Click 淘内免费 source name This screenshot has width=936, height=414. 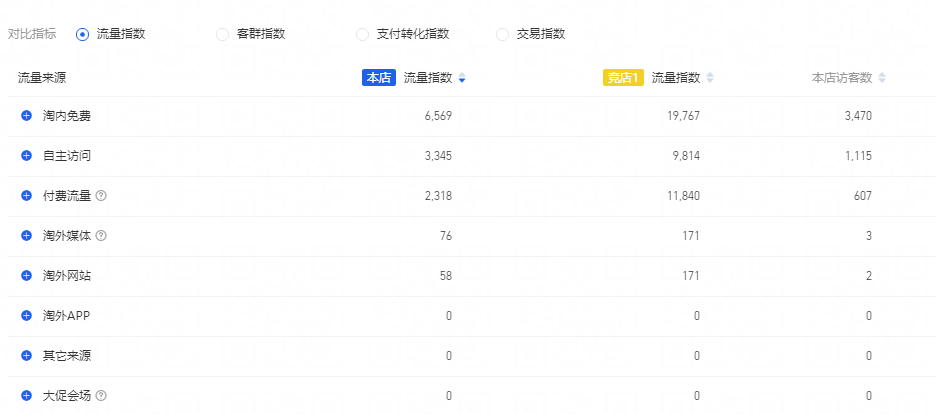(x=67, y=116)
